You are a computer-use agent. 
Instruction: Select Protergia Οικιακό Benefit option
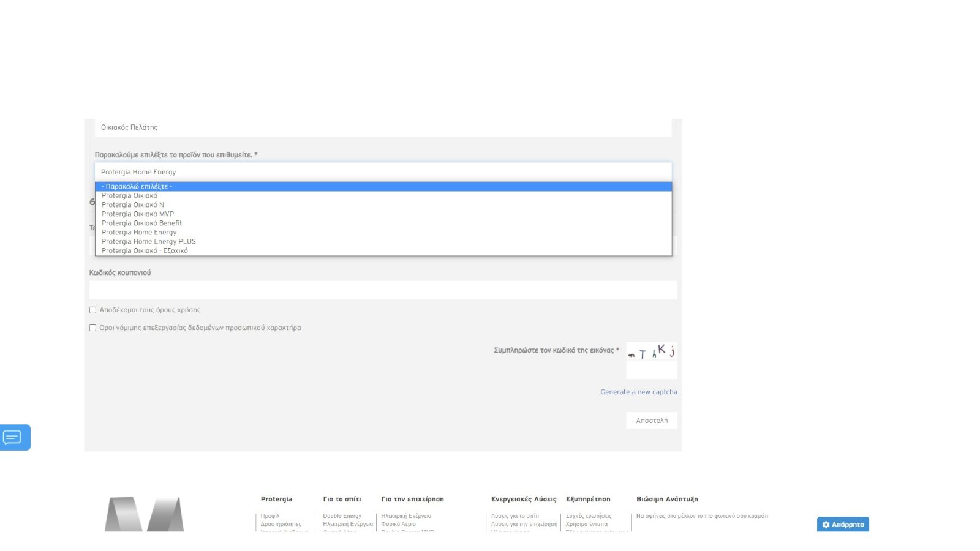(x=383, y=223)
